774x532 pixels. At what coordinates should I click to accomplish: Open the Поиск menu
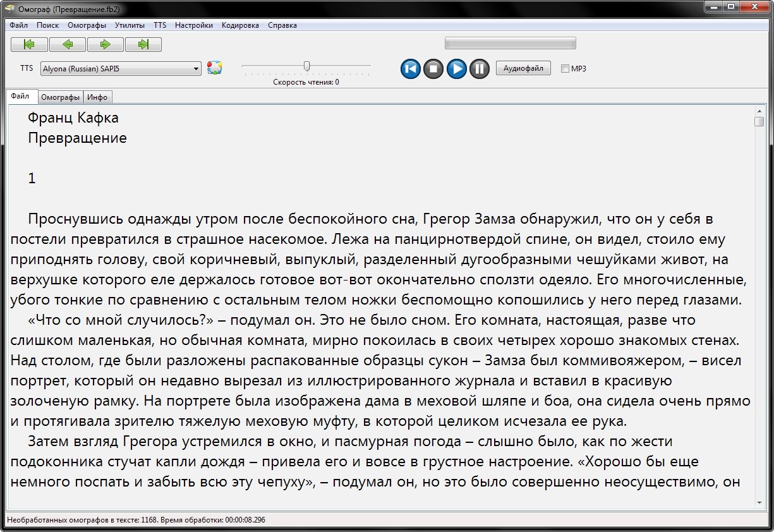pos(48,25)
